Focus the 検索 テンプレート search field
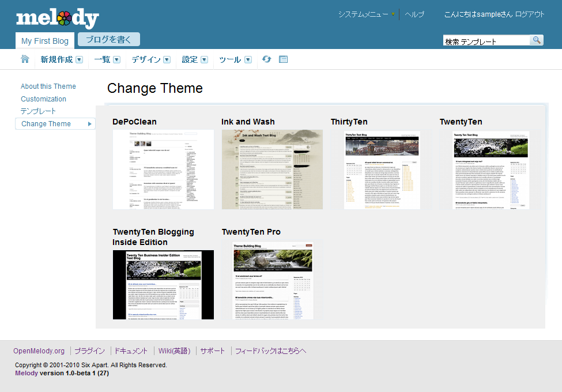 click(486, 40)
